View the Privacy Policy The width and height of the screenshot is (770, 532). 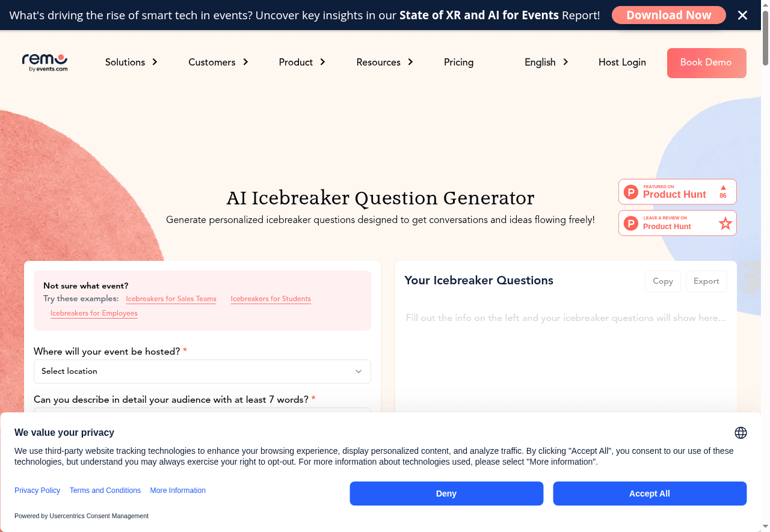(x=37, y=490)
